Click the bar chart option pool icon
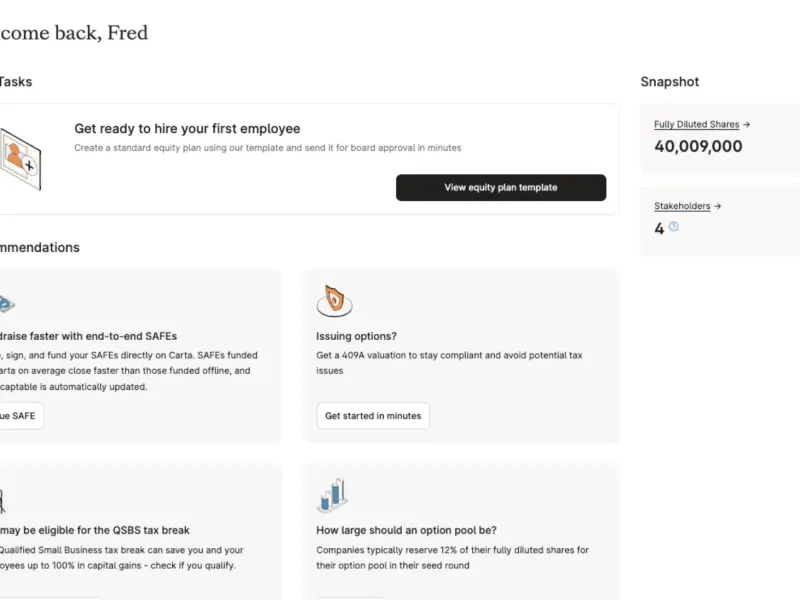 click(332, 495)
